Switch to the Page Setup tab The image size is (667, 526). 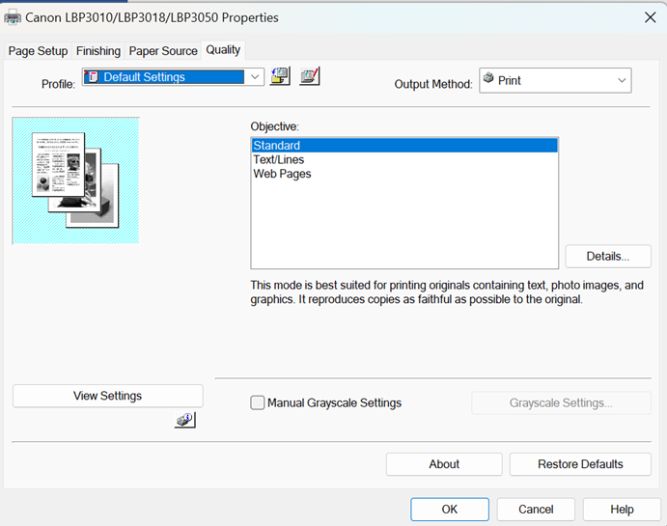coord(38,51)
